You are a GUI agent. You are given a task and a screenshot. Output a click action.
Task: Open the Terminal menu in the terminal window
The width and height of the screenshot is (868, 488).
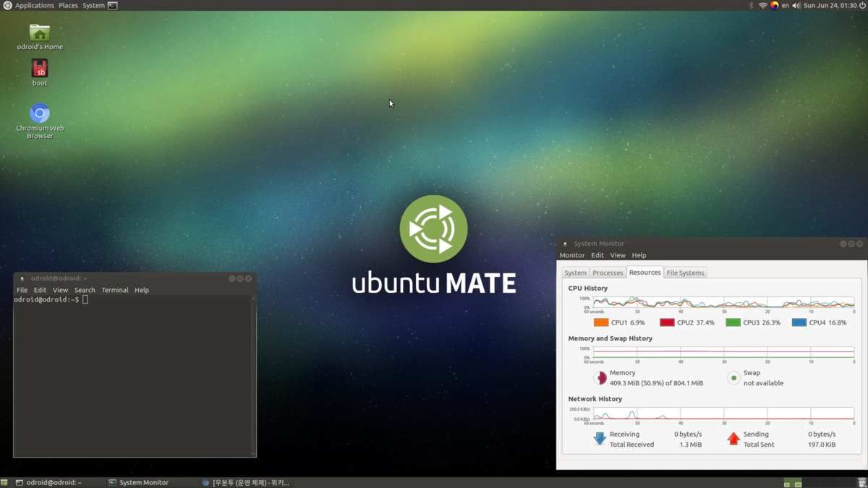115,290
